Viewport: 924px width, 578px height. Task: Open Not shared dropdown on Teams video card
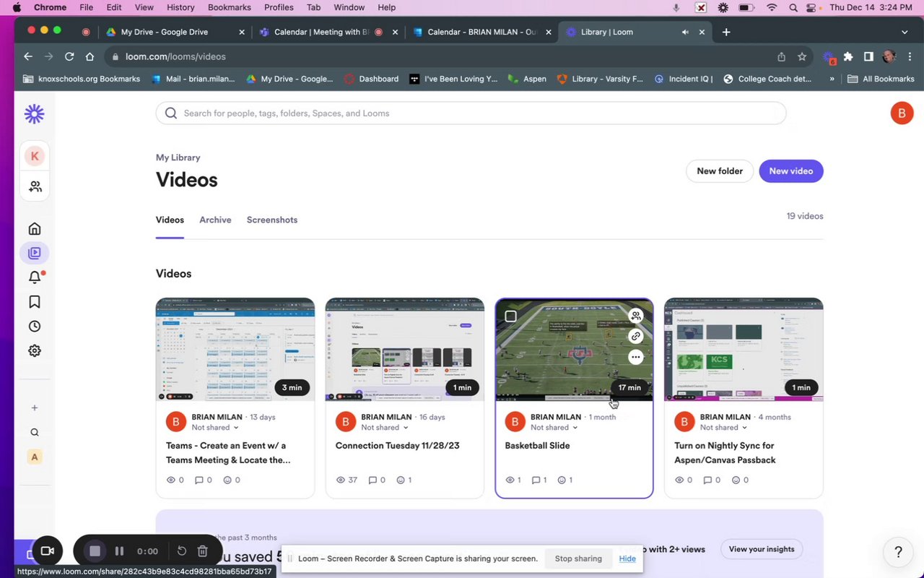point(215,428)
